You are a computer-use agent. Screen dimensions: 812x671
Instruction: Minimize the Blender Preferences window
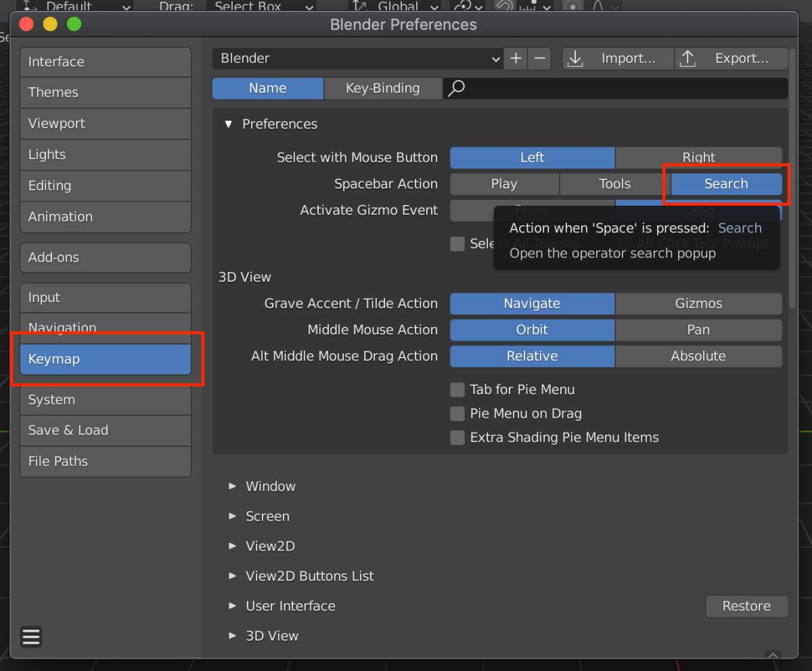point(50,24)
